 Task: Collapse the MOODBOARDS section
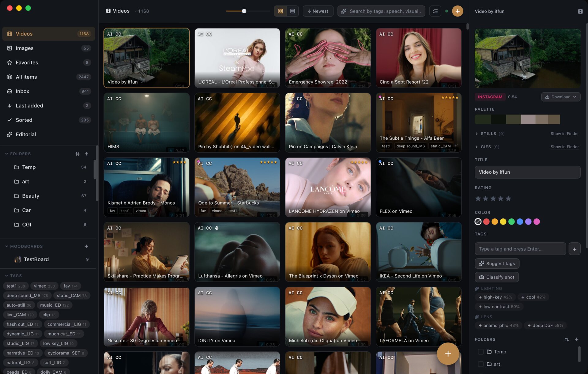point(24,246)
